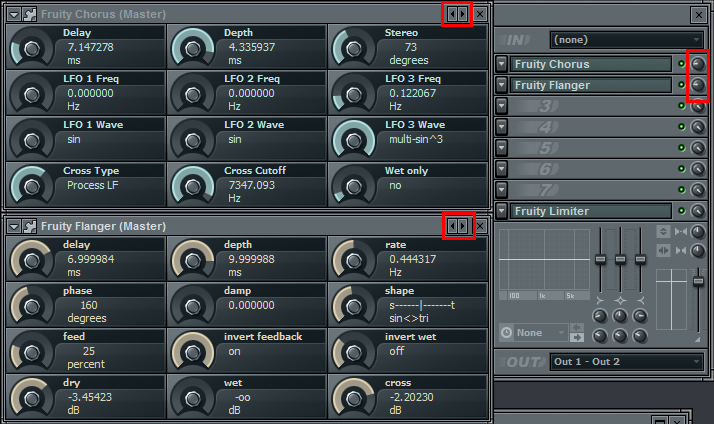The height and width of the screenshot is (424, 714).
Task: Click the low-shelf EQ gain fader
Action: (601, 260)
